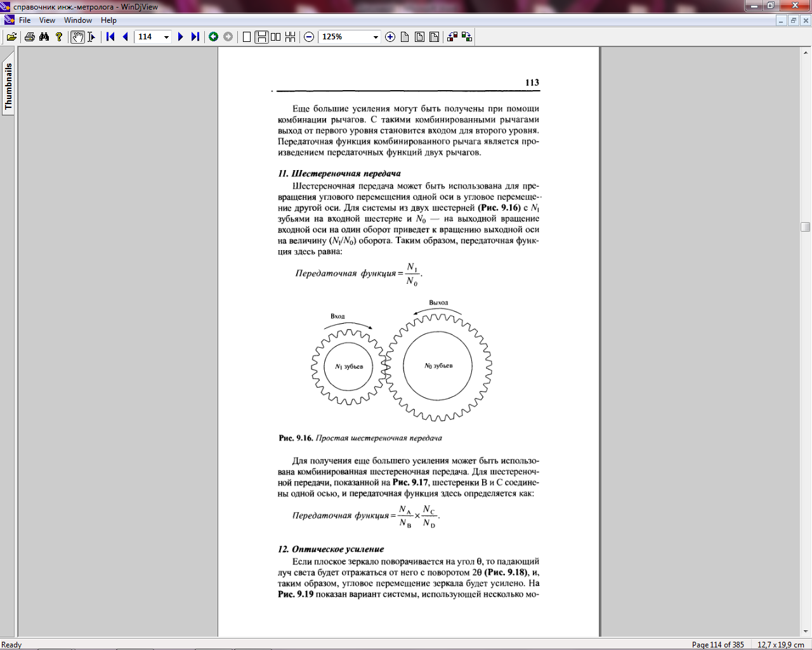
Task: Go to the last page
Action: point(195,37)
